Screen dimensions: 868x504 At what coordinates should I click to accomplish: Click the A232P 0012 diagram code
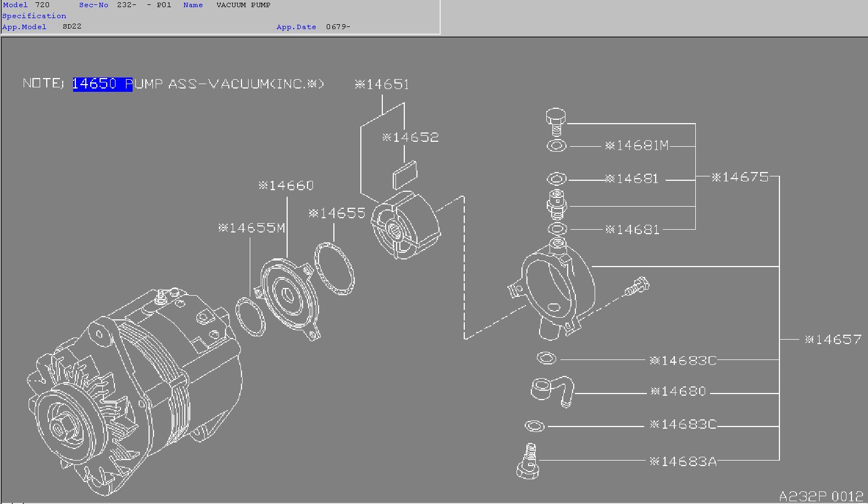tap(821, 496)
